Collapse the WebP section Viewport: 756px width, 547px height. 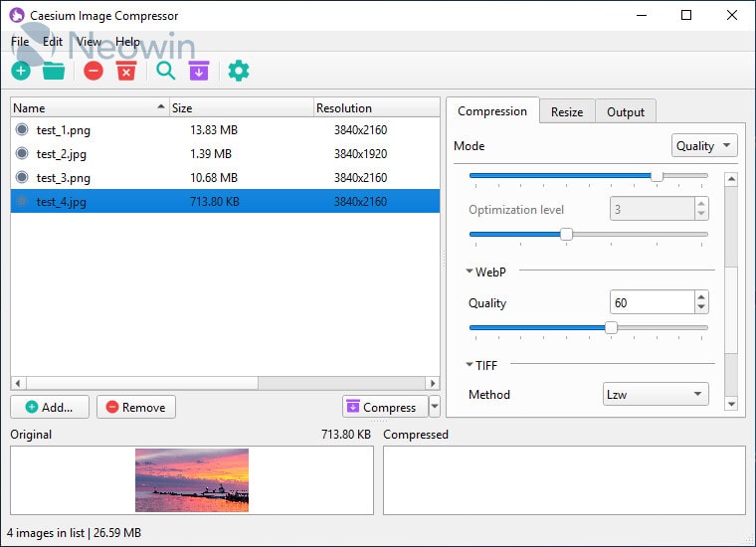tap(470, 272)
